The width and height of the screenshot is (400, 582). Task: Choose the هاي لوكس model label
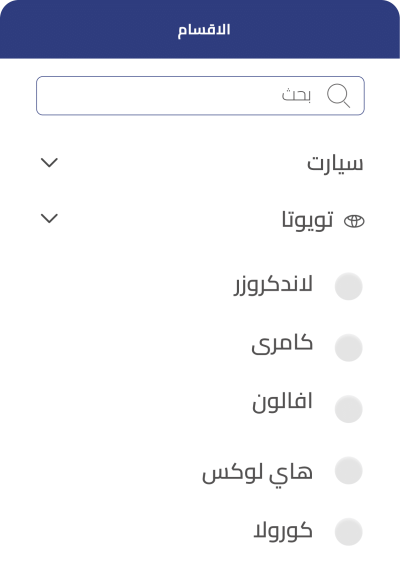[x=257, y=473]
